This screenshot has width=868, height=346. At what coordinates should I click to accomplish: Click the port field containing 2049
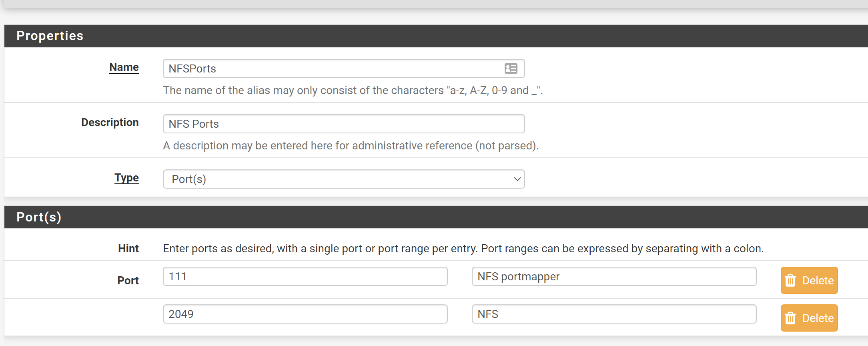click(x=305, y=314)
